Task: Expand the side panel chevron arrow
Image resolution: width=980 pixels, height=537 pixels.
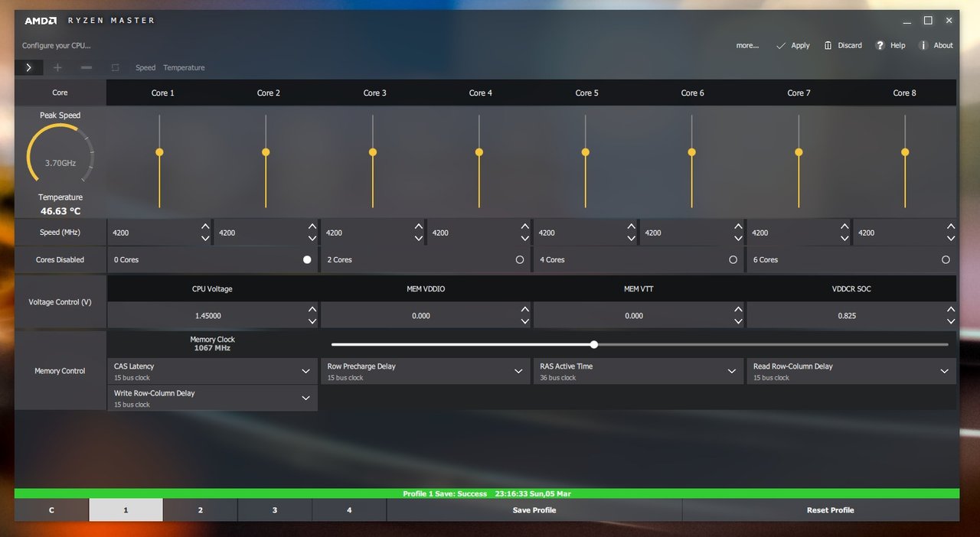Action: [28, 67]
